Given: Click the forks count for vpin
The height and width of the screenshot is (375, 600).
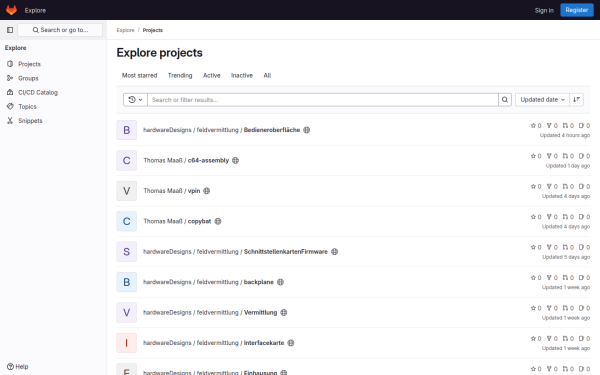Looking at the screenshot, I should click(x=552, y=186).
